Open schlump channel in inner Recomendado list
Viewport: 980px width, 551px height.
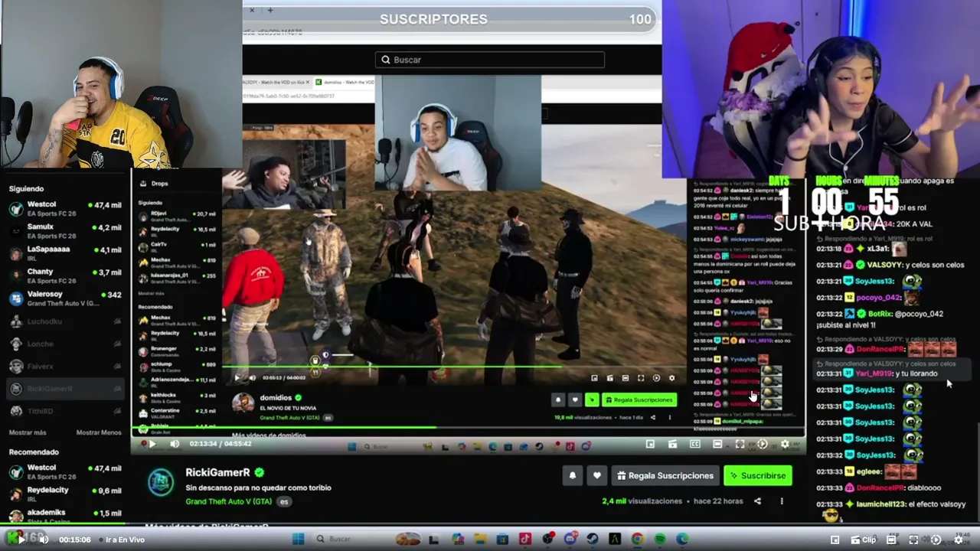[x=177, y=366]
